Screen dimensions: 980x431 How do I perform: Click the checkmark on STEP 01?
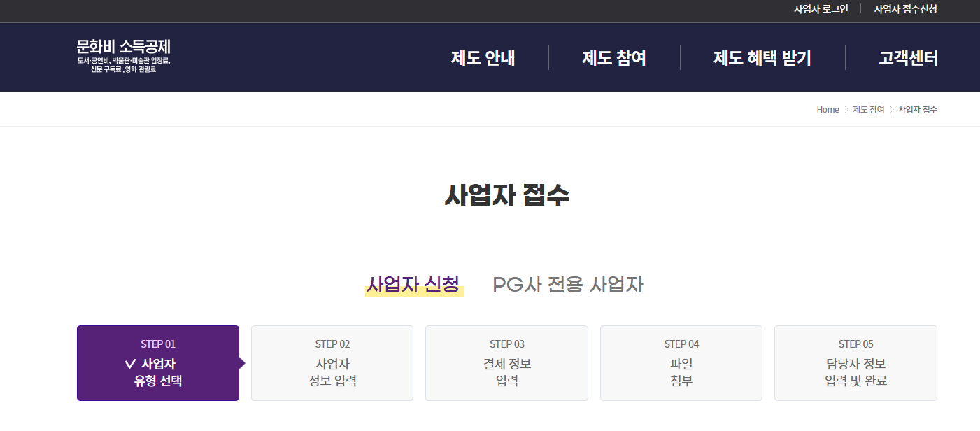(x=129, y=363)
